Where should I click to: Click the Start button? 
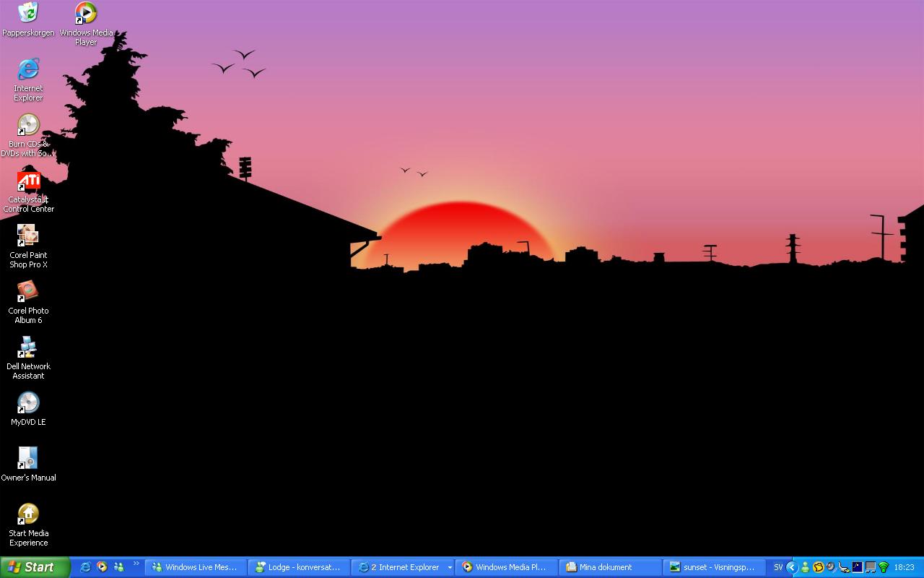click(x=35, y=567)
